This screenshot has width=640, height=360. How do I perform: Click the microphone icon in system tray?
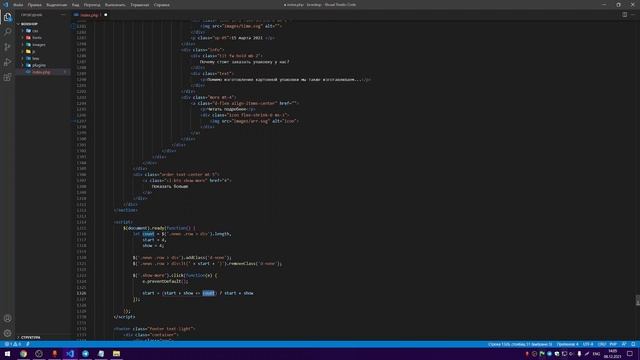[x=579, y=353]
